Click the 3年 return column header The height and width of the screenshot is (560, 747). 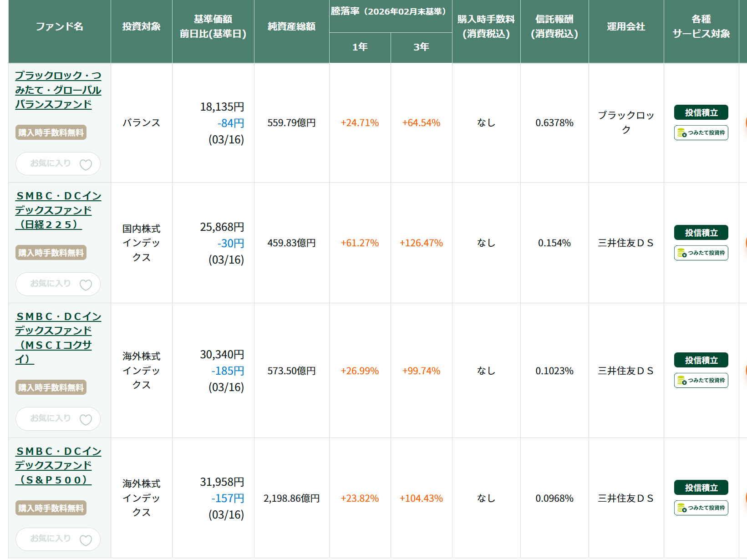[421, 47]
